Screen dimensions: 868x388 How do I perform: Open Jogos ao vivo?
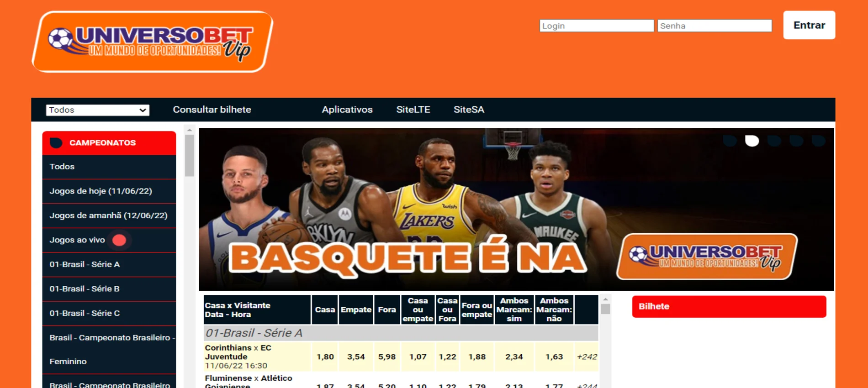coord(109,240)
